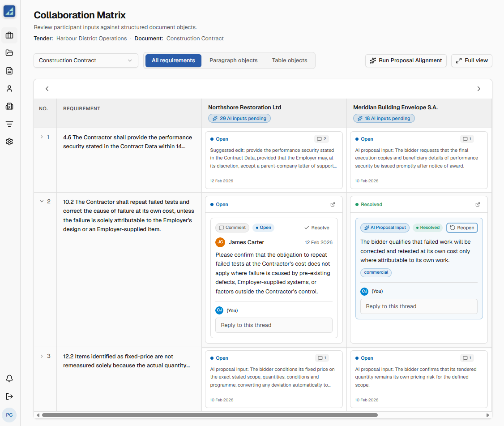The width and height of the screenshot is (504, 426).
Task: Reopen the resolved AI Proposal Input thread
Action: tap(462, 228)
